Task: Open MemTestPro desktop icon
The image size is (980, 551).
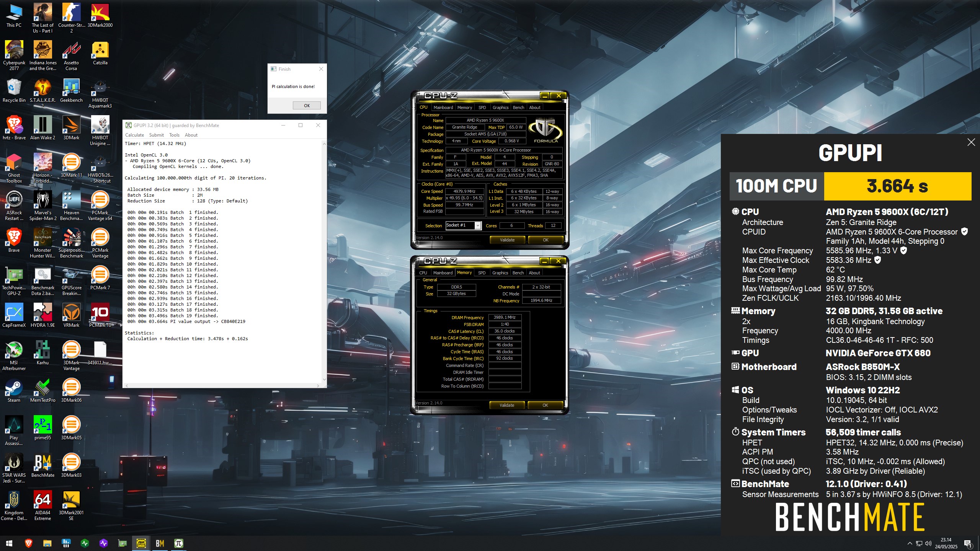Action: [x=42, y=390]
